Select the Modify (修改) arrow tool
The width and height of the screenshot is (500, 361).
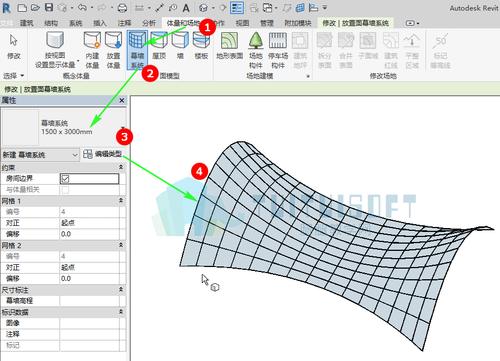pos(14,47)
